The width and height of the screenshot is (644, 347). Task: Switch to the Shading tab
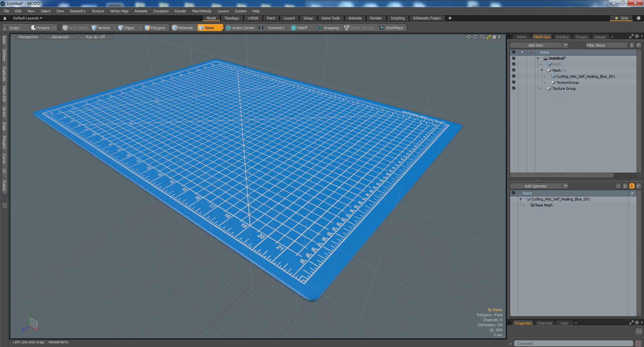562,37
